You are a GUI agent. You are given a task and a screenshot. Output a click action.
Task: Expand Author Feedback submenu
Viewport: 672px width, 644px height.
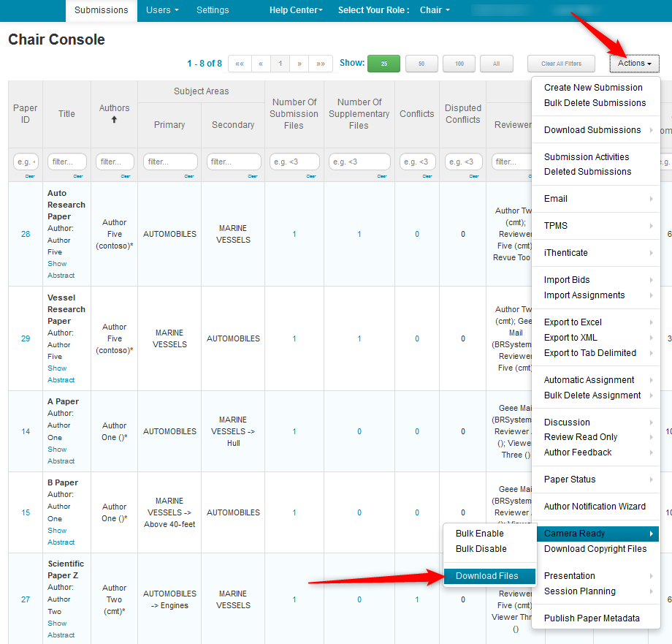coord(596,452)
